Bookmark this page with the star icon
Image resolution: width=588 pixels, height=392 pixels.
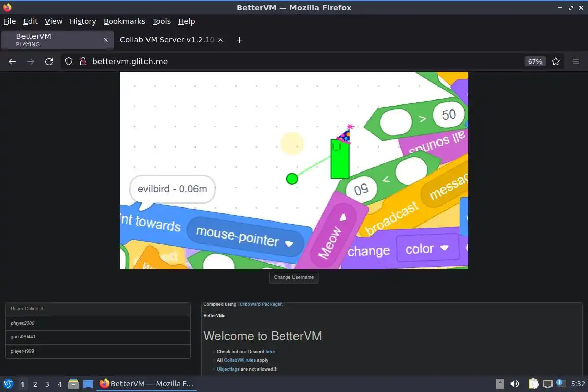pyautogui.click(x=556, y=62)
